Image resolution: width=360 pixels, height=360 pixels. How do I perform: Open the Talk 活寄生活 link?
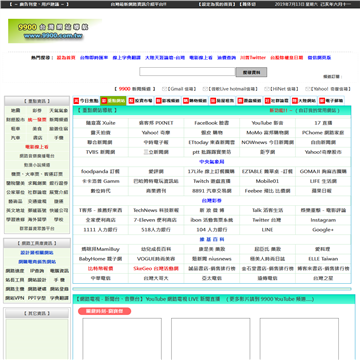pyautogui.click(x=268, y=210)
